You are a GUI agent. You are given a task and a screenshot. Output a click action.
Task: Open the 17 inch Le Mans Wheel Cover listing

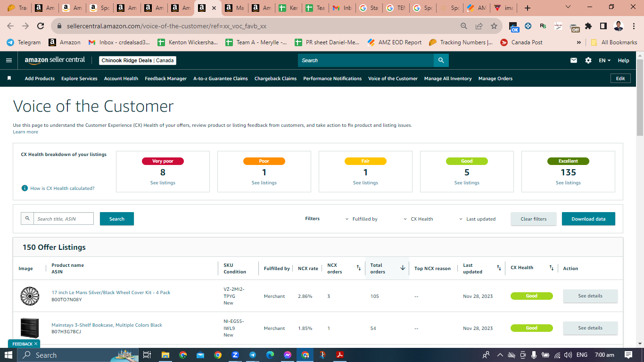click(x=111, y=293)
